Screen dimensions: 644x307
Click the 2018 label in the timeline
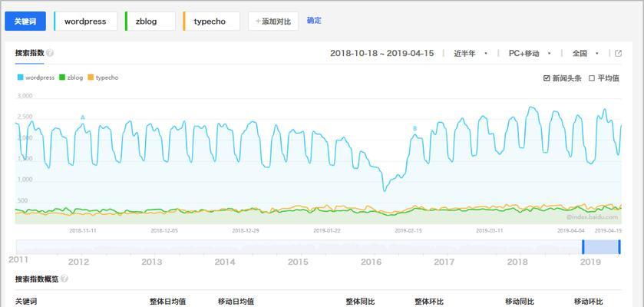(x=517, y=262)
